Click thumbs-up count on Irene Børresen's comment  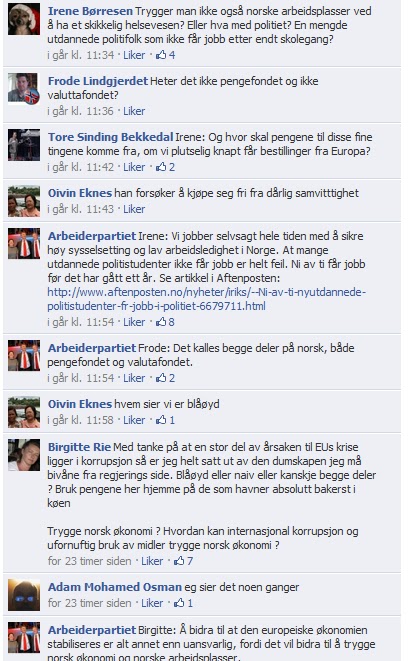point(166,55)
